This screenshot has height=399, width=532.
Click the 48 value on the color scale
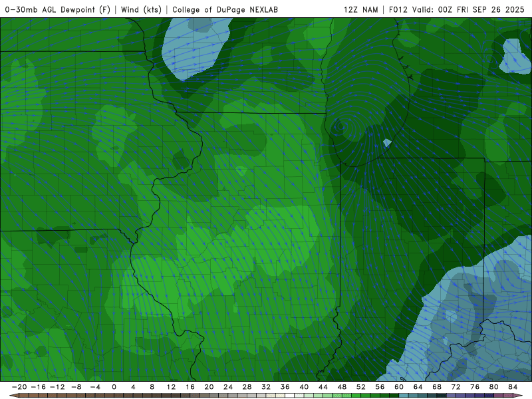point(342,387)
